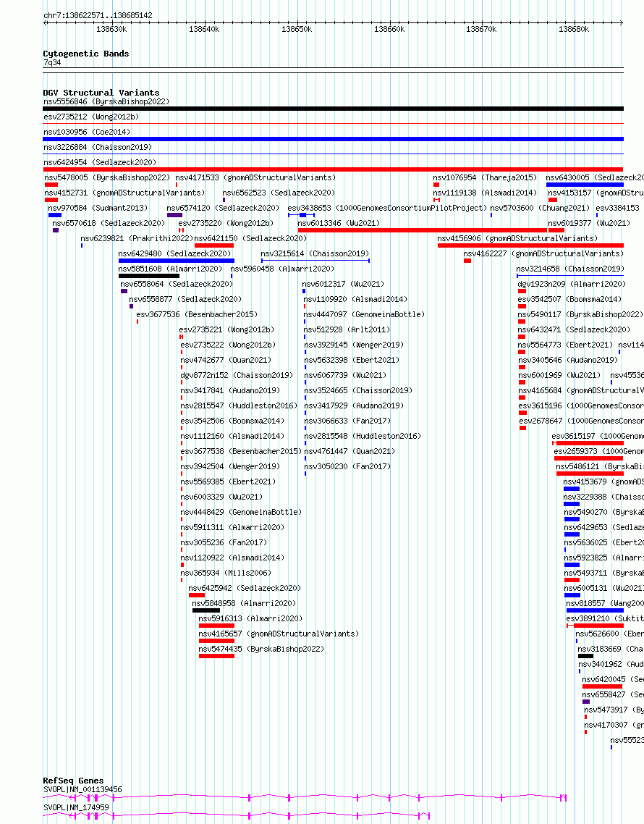
Task: Select nsv365934 (Mills2006) label
Action: (226, 573)
